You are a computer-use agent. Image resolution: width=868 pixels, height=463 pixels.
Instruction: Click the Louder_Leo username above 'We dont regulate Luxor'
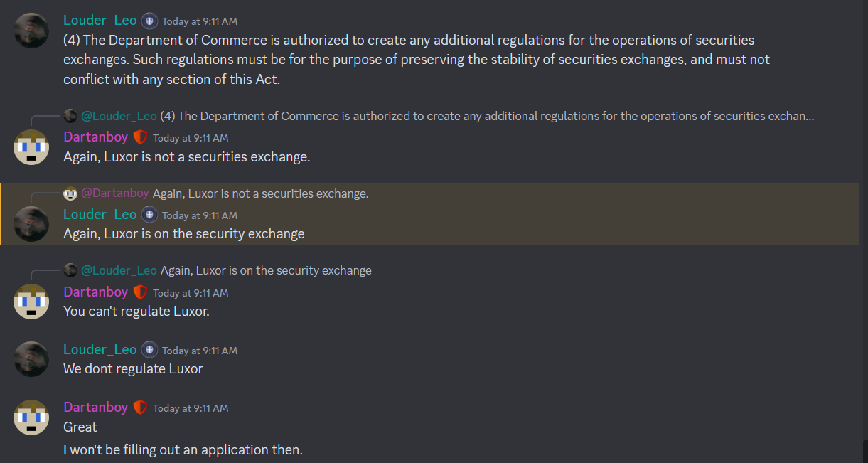coord(100,350)
